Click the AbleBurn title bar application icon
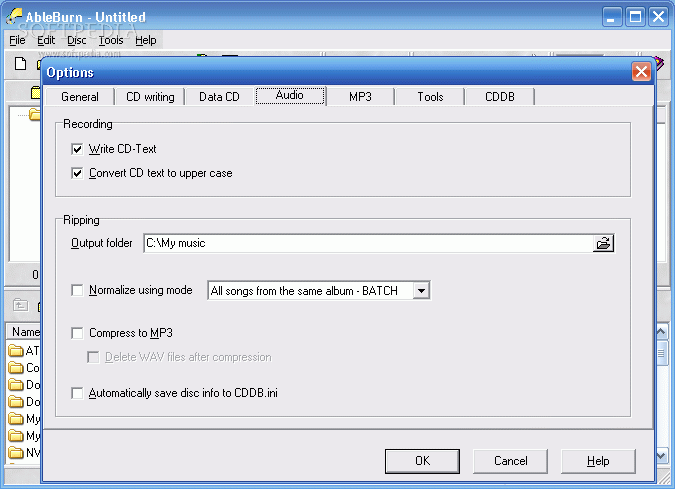The image size is (675, 489). pos(14,16)
